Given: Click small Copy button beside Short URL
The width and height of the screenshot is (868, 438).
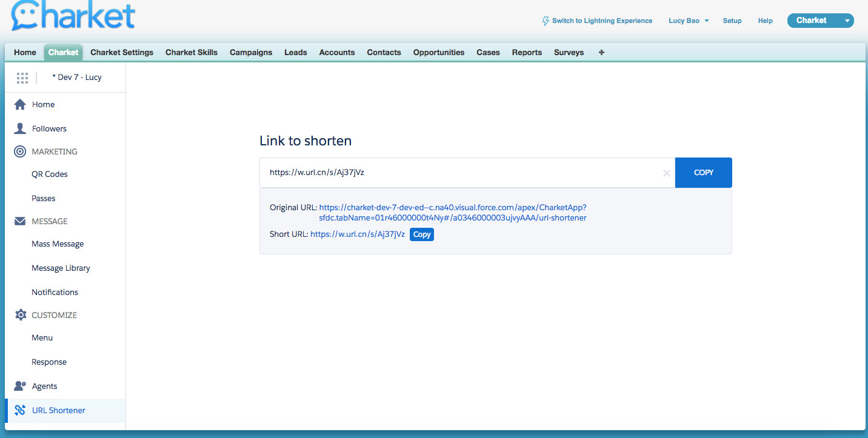Looking at the screenshot, I should point(422,234).
